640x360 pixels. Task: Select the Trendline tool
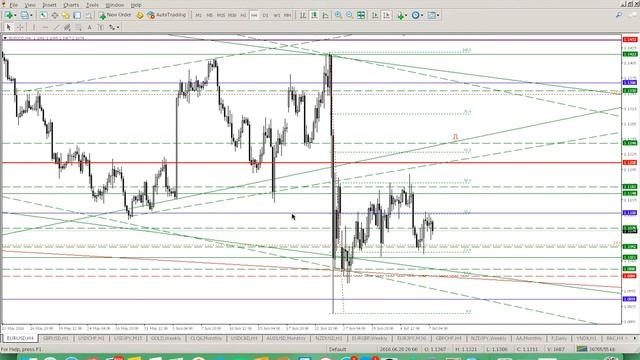[56, 27]
